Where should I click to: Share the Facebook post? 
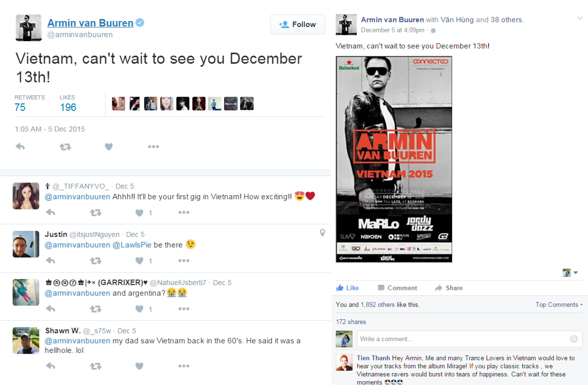449,288
